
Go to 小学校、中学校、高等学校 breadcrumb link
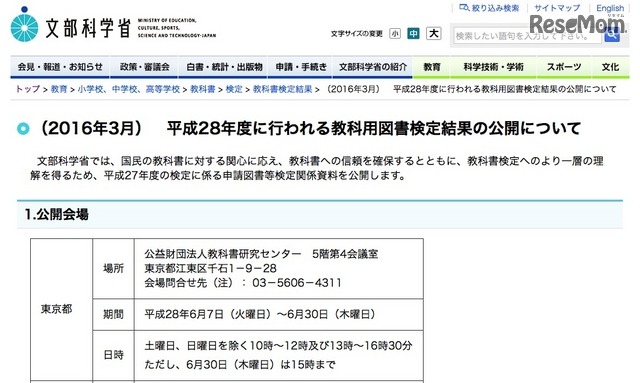(129, 89)
